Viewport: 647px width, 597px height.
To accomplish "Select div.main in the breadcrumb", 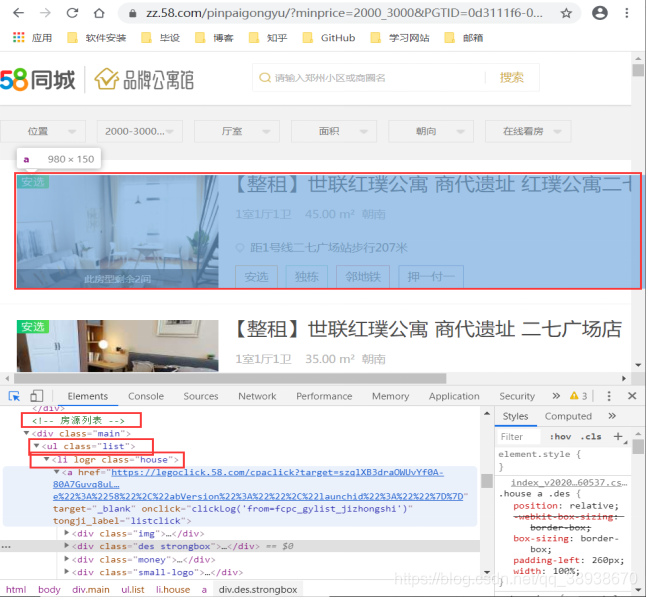I will click(x=90, y=590).
